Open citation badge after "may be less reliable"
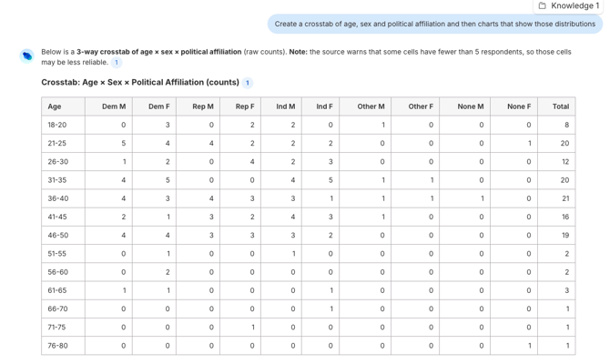610x364 pixels. click(117, 63)
